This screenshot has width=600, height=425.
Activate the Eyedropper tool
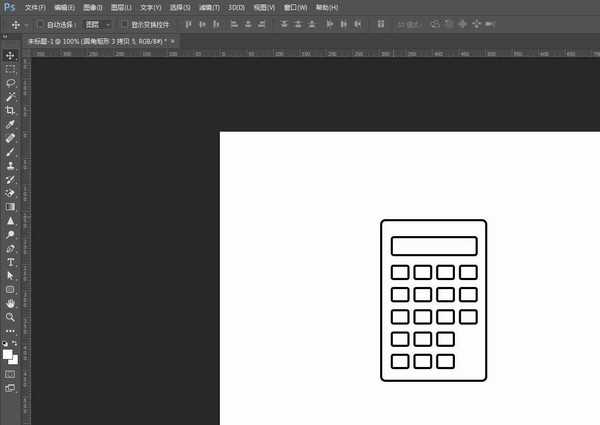click(10, 124)
